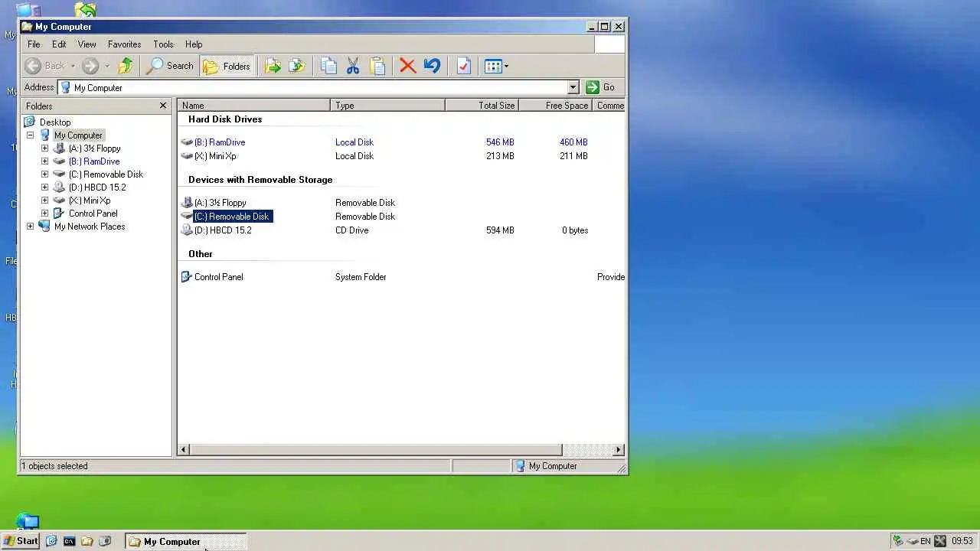Open the Help menu

(194, 44)
